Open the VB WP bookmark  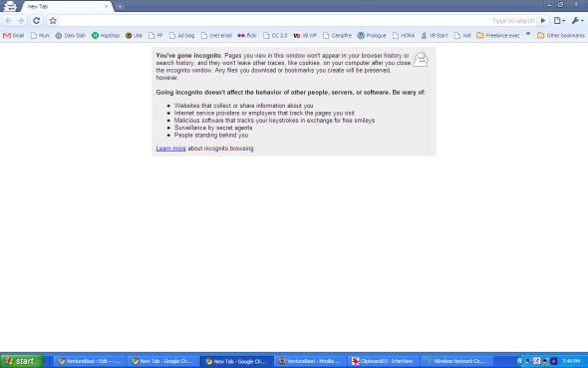coord(305,36)
